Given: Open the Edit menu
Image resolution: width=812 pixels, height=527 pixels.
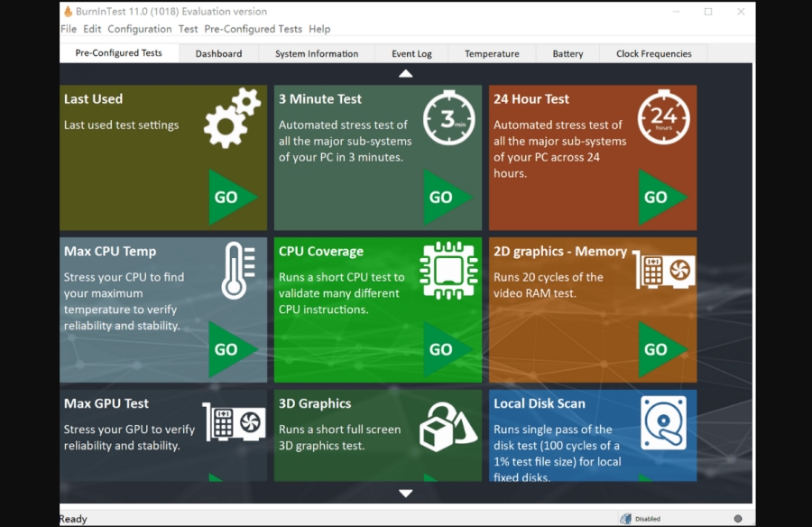Looking at the screenshot, I should coord(92,29).
